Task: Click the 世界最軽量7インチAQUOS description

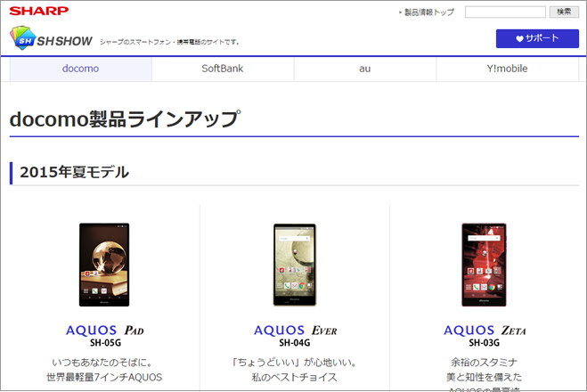Action: click(104, 377)
